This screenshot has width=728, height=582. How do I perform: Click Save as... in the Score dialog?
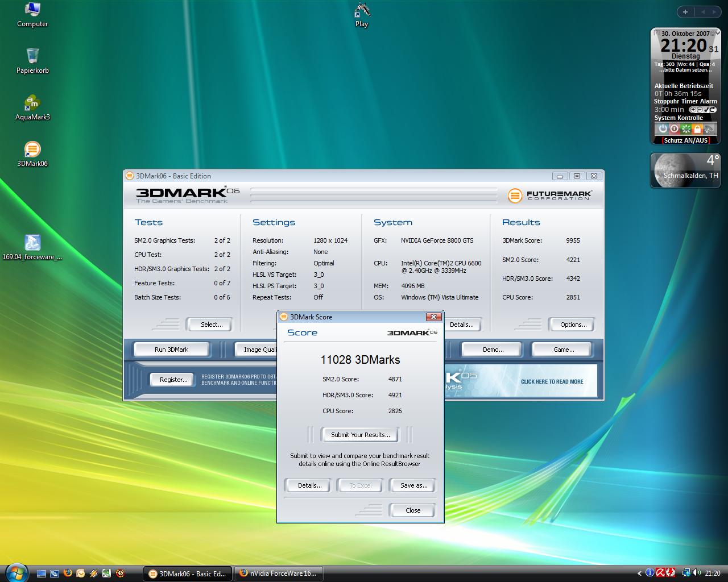point(413,485)
